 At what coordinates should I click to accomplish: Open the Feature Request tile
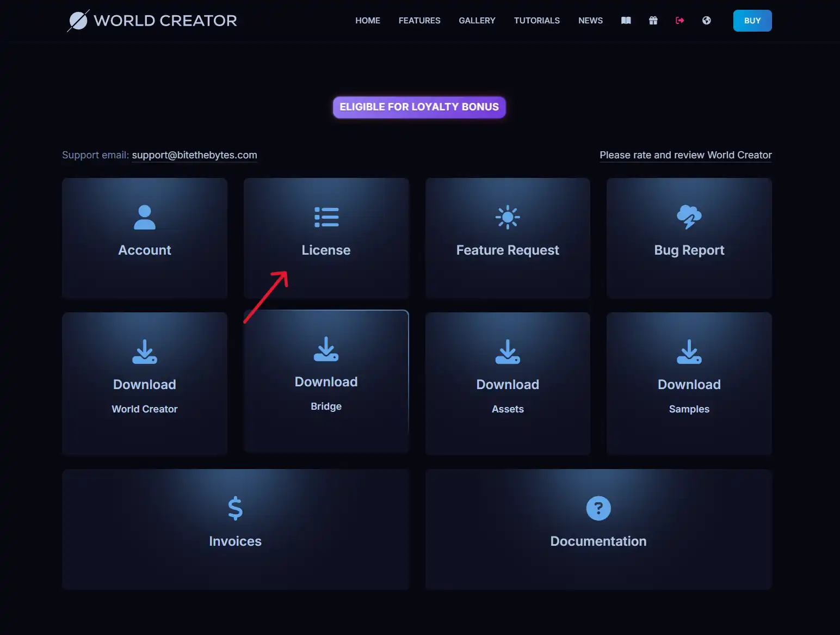tap(508, 238)
